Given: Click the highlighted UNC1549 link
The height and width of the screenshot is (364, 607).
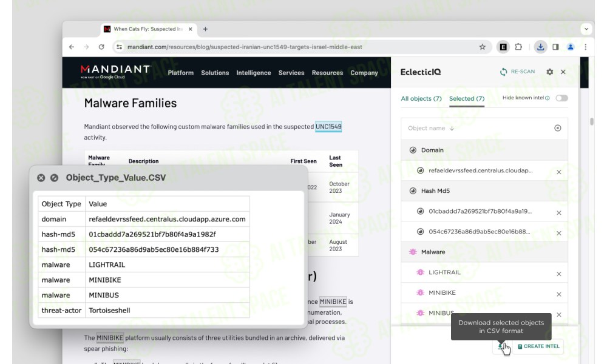Looking at the screenshot, I should tap(328, 127).
